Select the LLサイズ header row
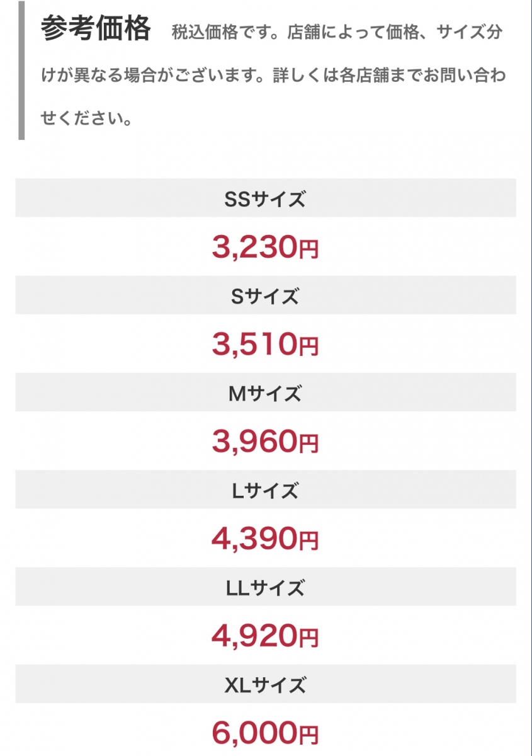Viewport: 532px width, 756px height. [265, 588]
